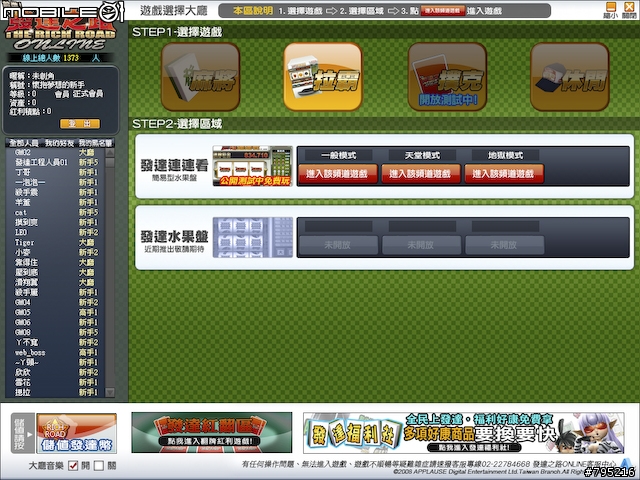Enter 天堂模式 channel of 發達連連看
The image size is (640, 480).
click(420, 174)
